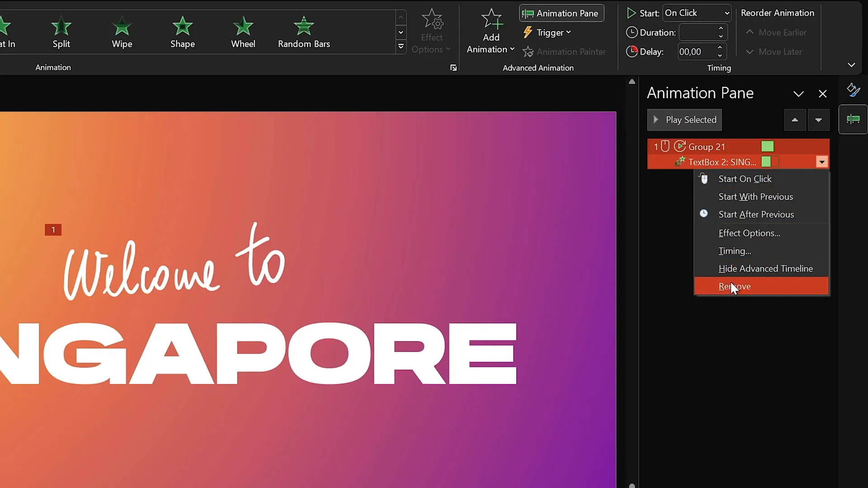
Task: Select the TextBox 2: SING... entry
Action: [738, 162]
